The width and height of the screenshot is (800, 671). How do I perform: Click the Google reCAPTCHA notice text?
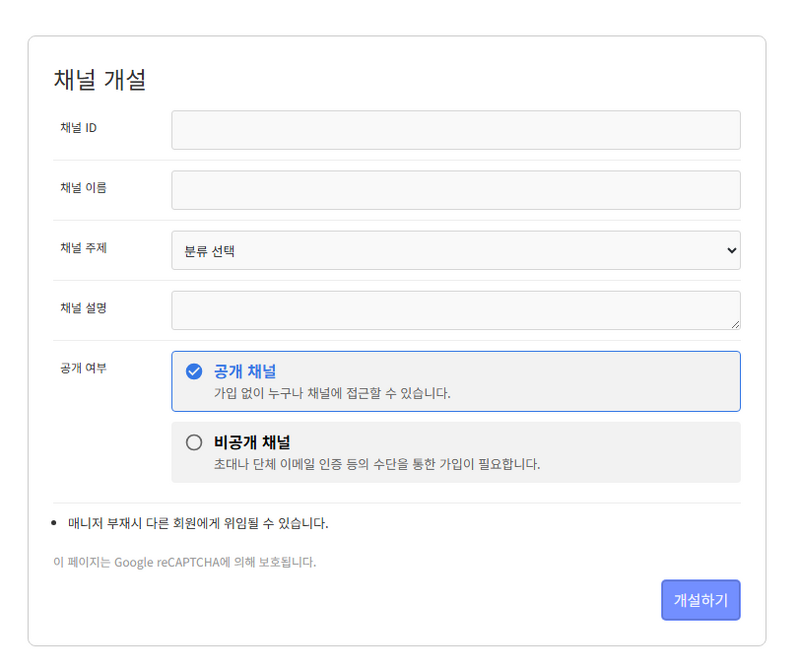(185, 562)
